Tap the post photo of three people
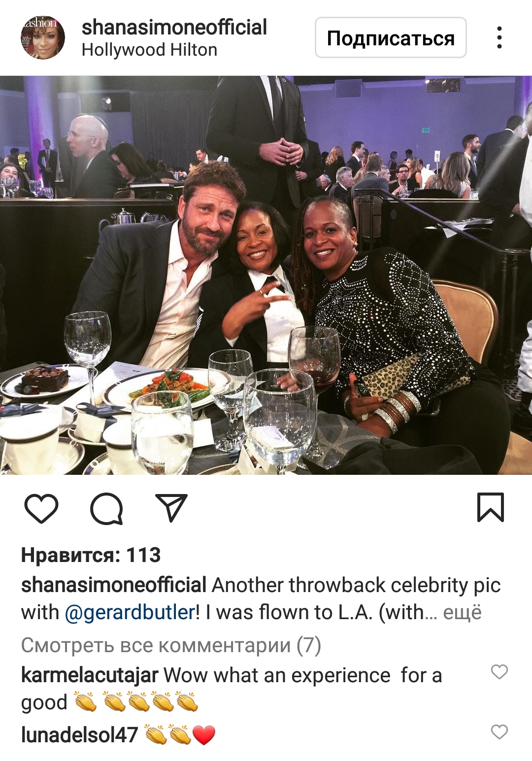532x761 pixels. [266, 275]
